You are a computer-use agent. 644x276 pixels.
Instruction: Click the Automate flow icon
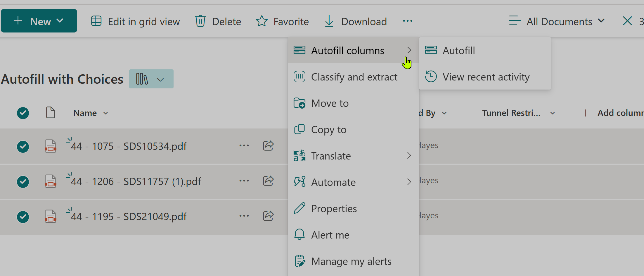point(300,182)
